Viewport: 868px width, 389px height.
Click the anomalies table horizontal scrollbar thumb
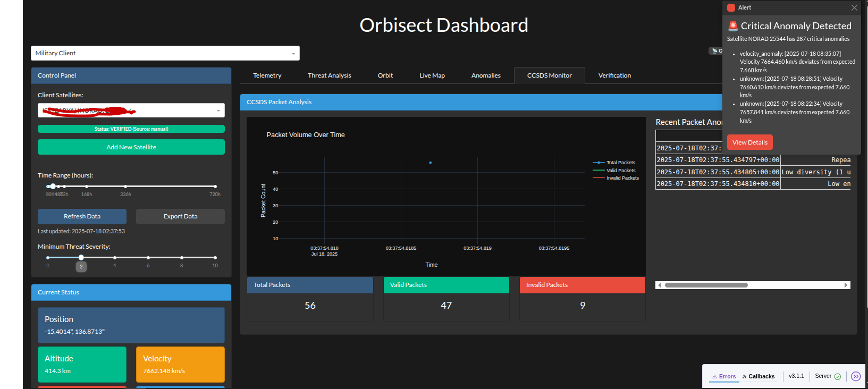tap(706, 285)
